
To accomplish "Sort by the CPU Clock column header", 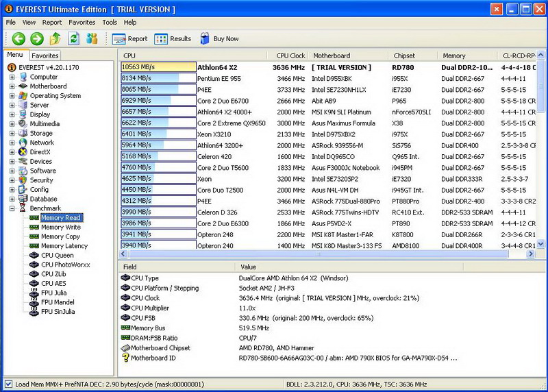I will [x=290, y=56].
